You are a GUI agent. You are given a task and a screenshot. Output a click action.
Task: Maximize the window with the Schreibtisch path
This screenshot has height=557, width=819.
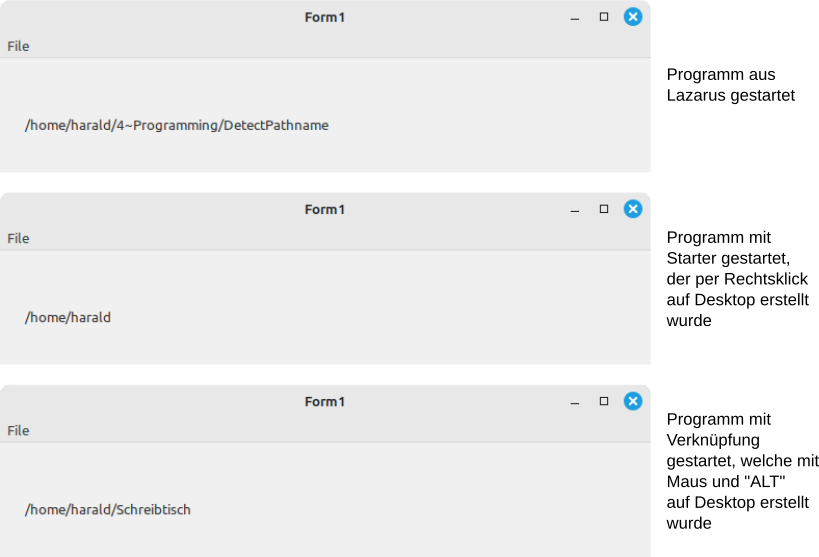604,401
